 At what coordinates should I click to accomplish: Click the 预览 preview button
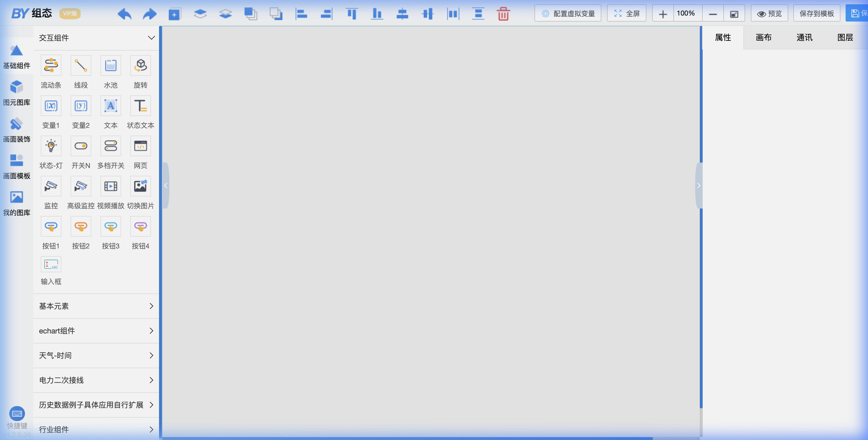[x=769, y=13]
